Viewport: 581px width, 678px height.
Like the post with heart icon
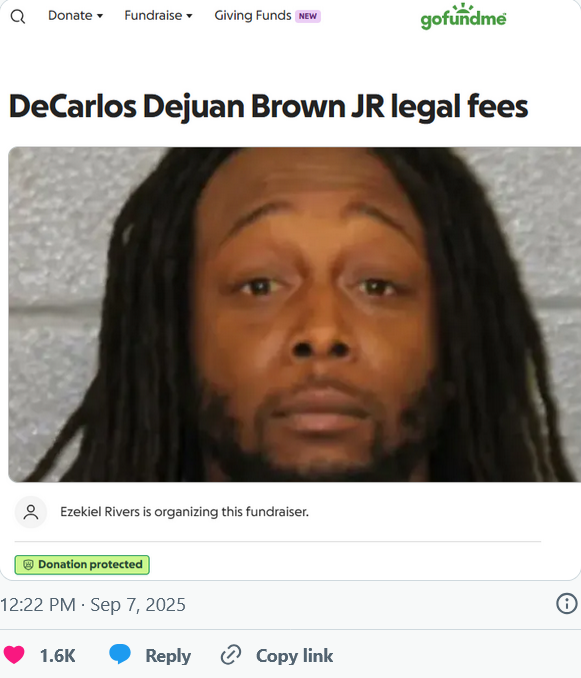click(x=14, y=655)
